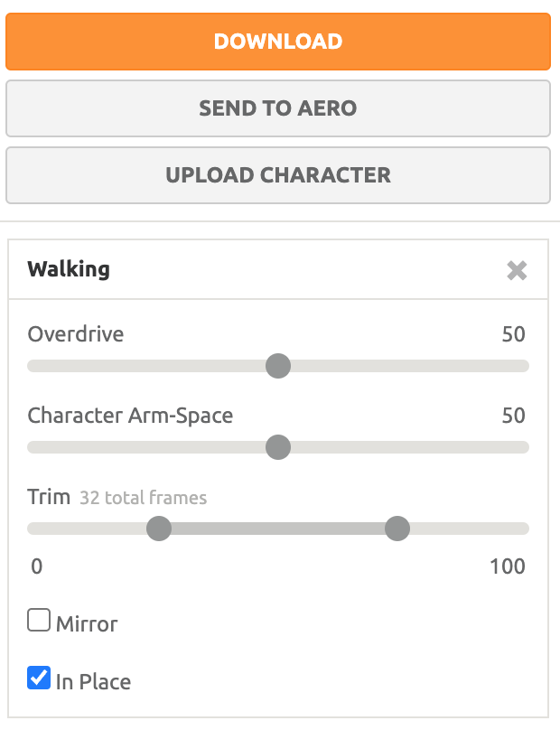Click the Character Arm-Space slider handle
The height and width of the screenshot is (730, 560).
278,447
